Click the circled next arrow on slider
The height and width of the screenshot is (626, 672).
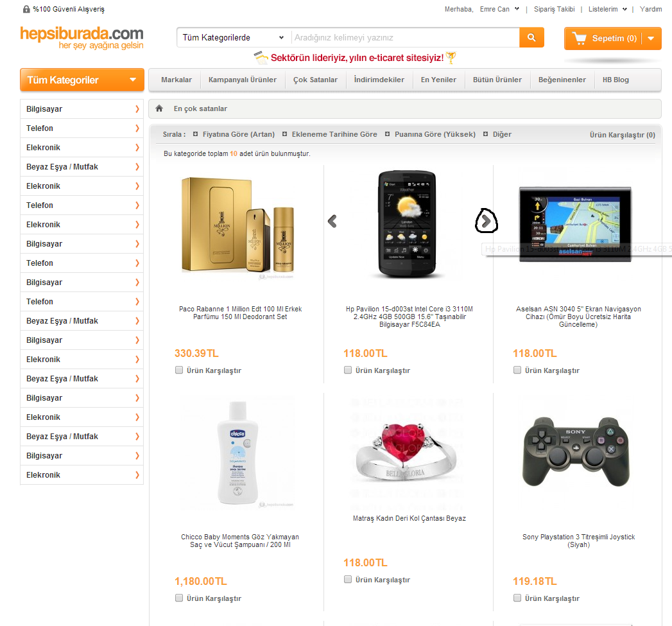[x=486, y=222]
